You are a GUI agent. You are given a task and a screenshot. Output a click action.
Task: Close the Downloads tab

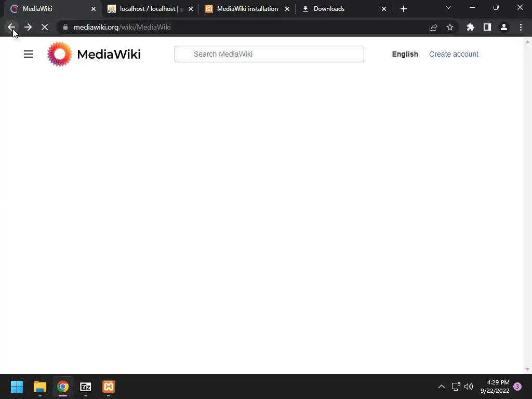384,9
